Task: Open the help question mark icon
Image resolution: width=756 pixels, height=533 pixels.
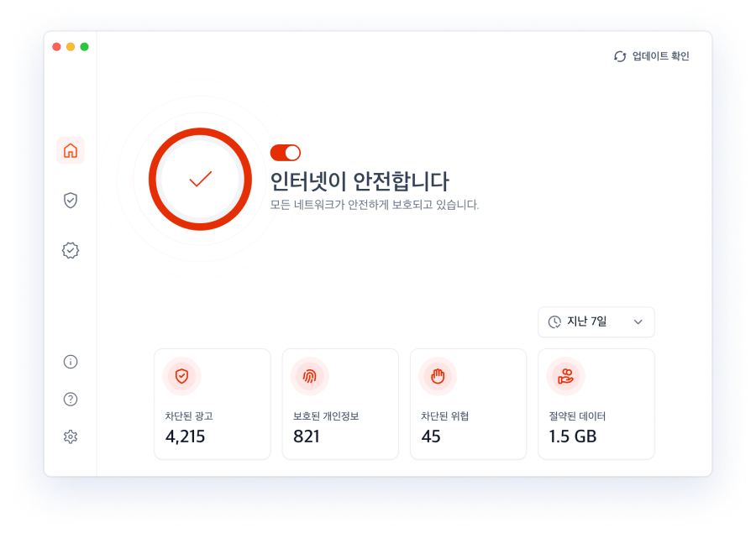Action: pos(71,400)
